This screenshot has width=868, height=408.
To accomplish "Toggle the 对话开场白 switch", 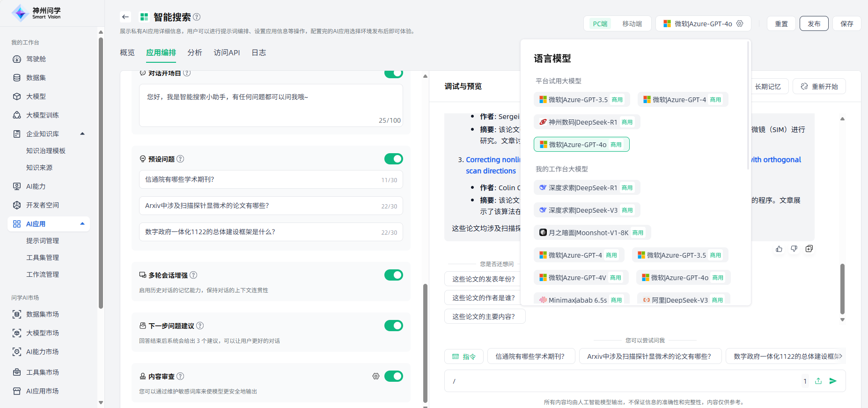I will pos(394,73).
